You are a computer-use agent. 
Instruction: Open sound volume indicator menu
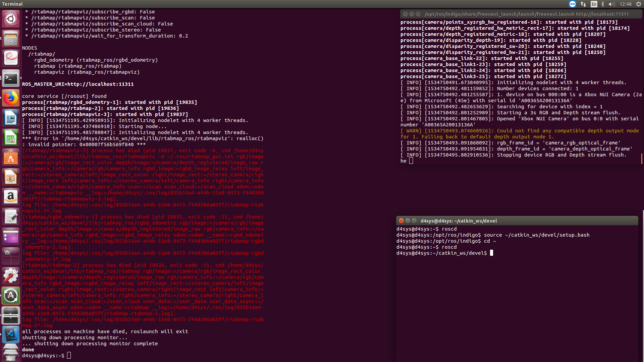tap(611, 4)
